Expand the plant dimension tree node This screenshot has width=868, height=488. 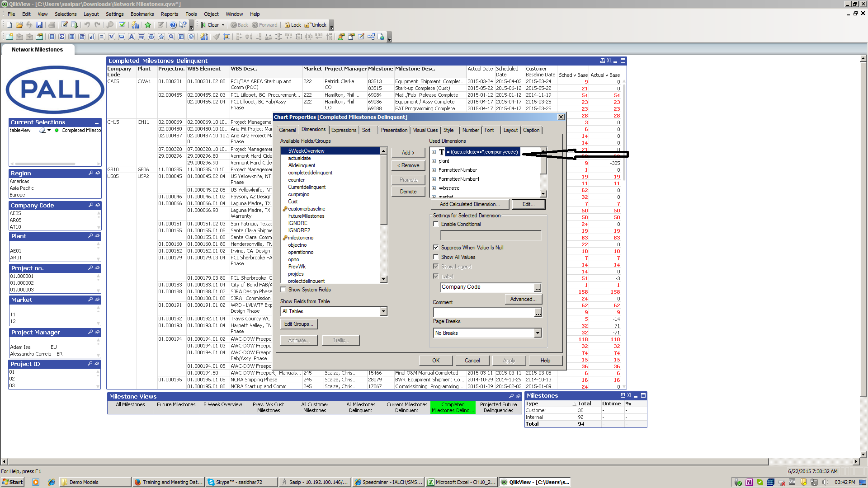(x=434, y=161)
